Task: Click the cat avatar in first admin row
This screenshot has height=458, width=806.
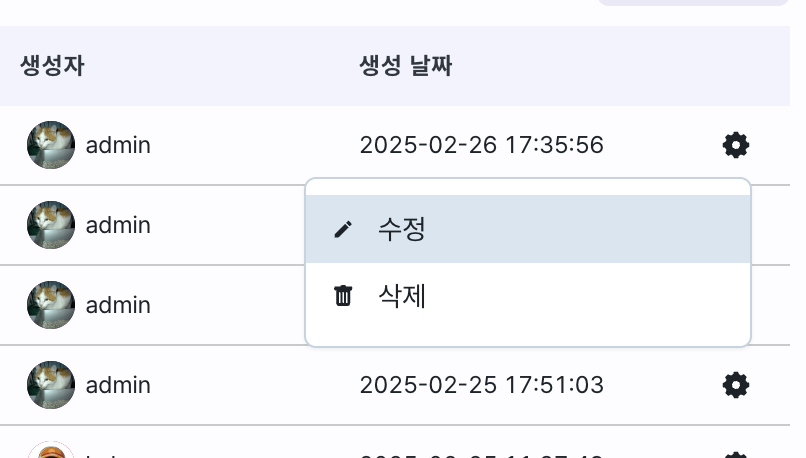Action: coord(51,145)
